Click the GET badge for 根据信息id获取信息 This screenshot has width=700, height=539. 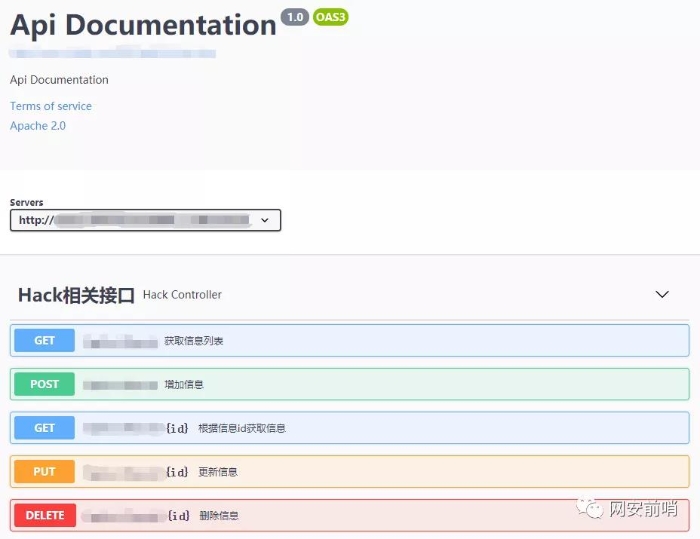(45, 428)
